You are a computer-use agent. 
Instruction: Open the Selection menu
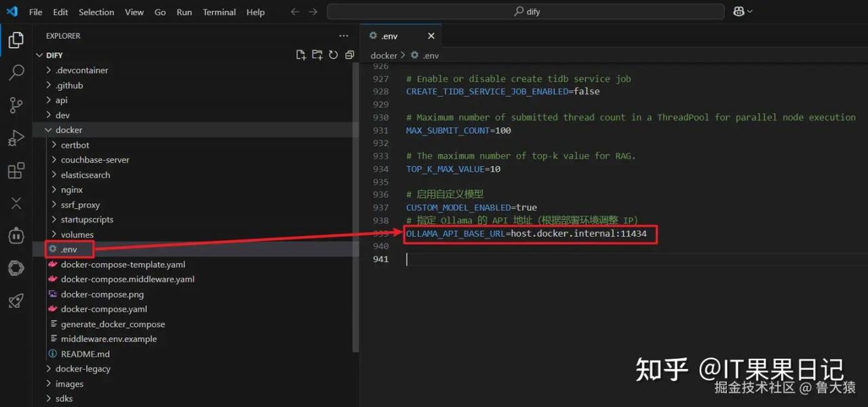(96, 12)
